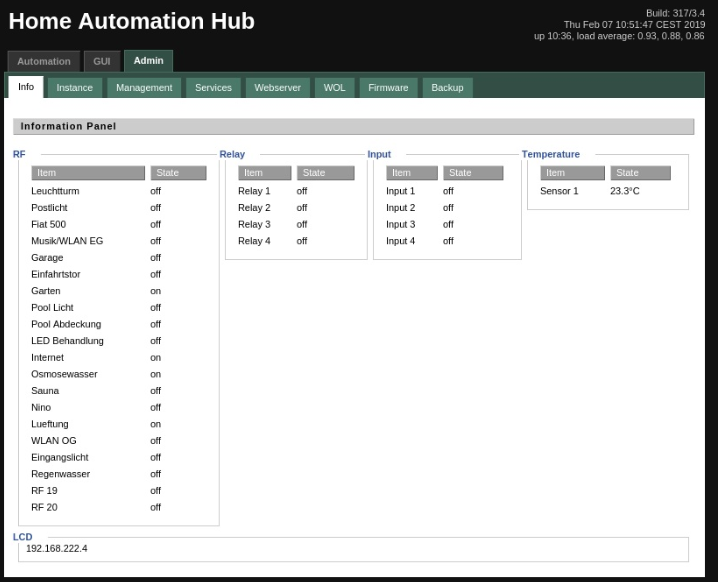718x582 pixels.
Task: Select the LED Behandlung item
Action: 67,341
